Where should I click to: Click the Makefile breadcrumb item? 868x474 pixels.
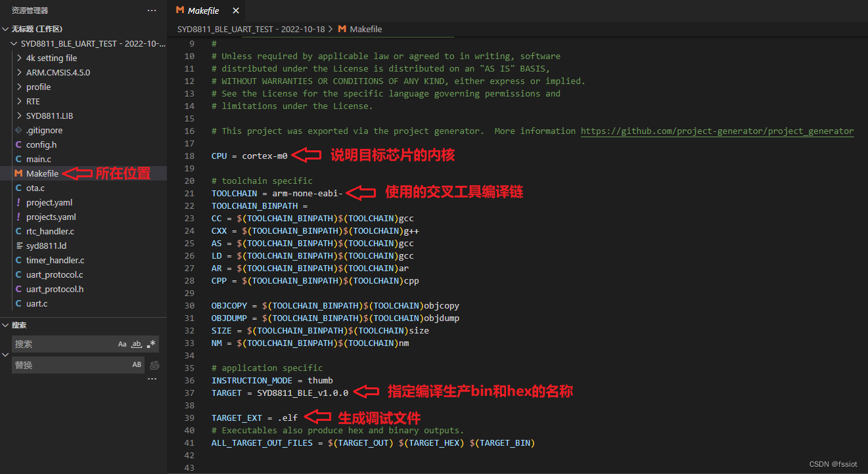366,29
